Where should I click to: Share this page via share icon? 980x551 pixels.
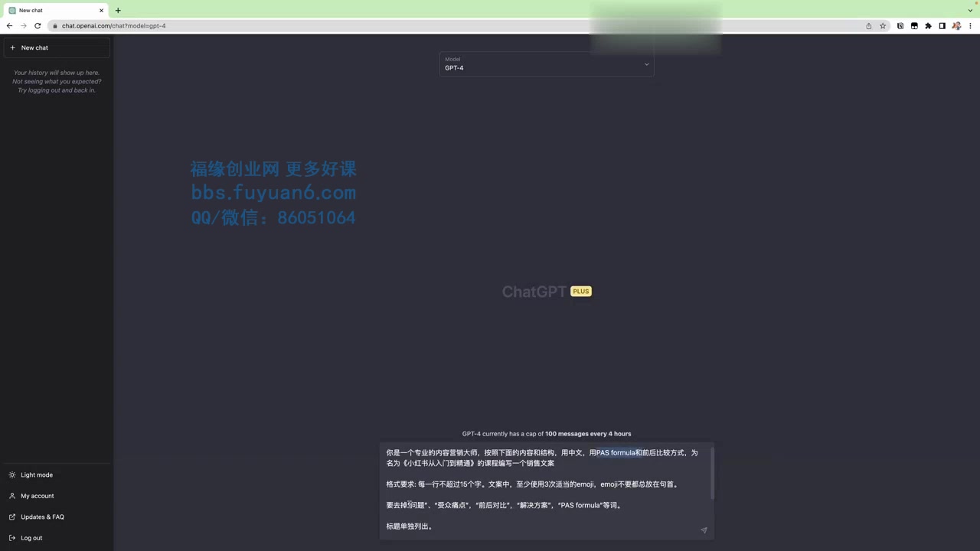click(868, 26)
